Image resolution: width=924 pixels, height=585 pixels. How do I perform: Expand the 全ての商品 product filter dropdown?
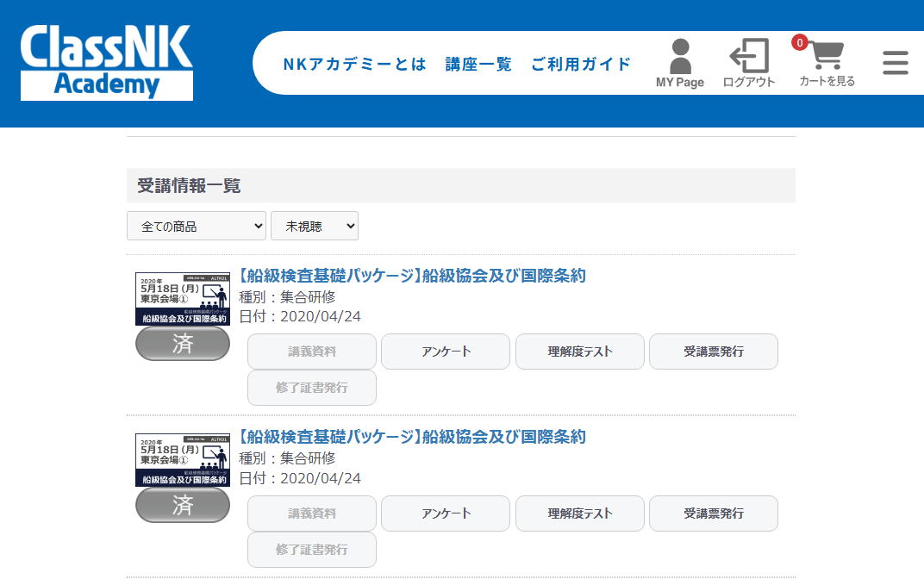click(197, 226)
